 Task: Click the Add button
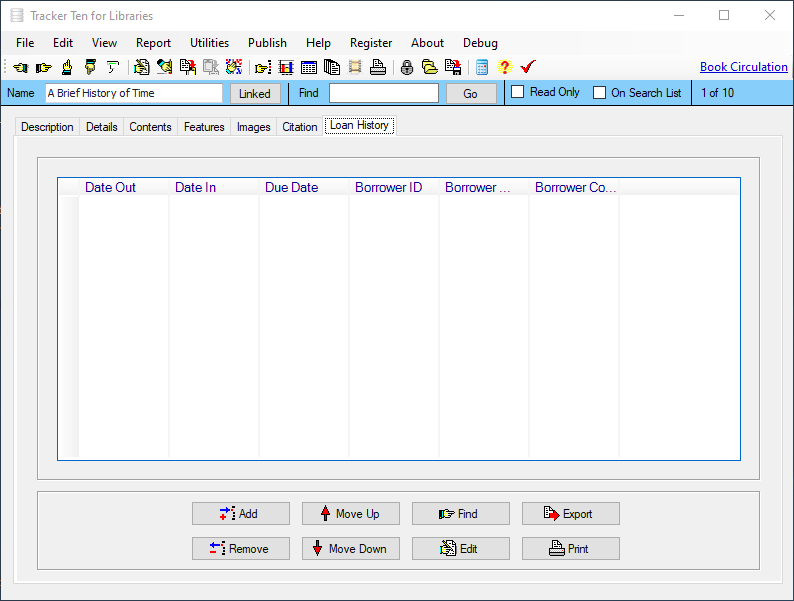tap(241, 514)
